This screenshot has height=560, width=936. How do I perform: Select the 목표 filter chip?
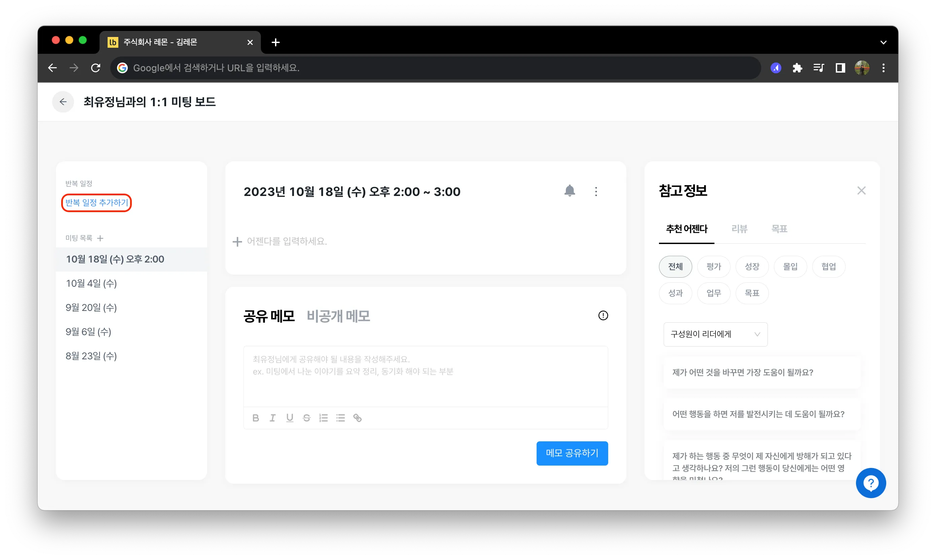752,293
